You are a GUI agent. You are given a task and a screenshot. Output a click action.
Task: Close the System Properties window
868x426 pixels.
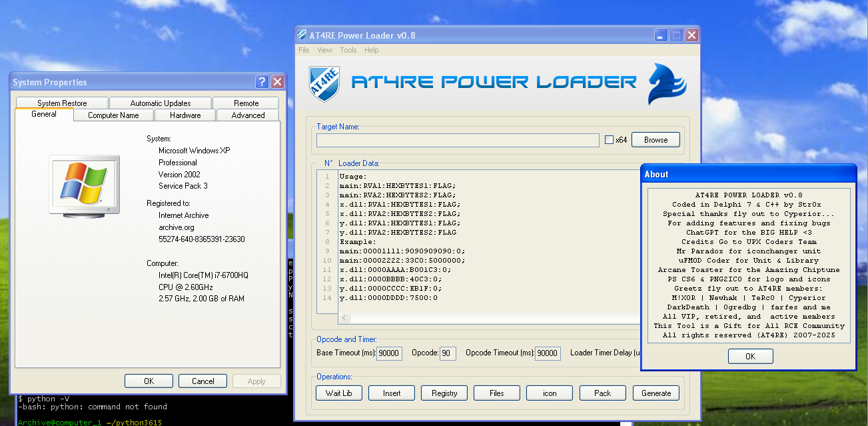(278, 82)
